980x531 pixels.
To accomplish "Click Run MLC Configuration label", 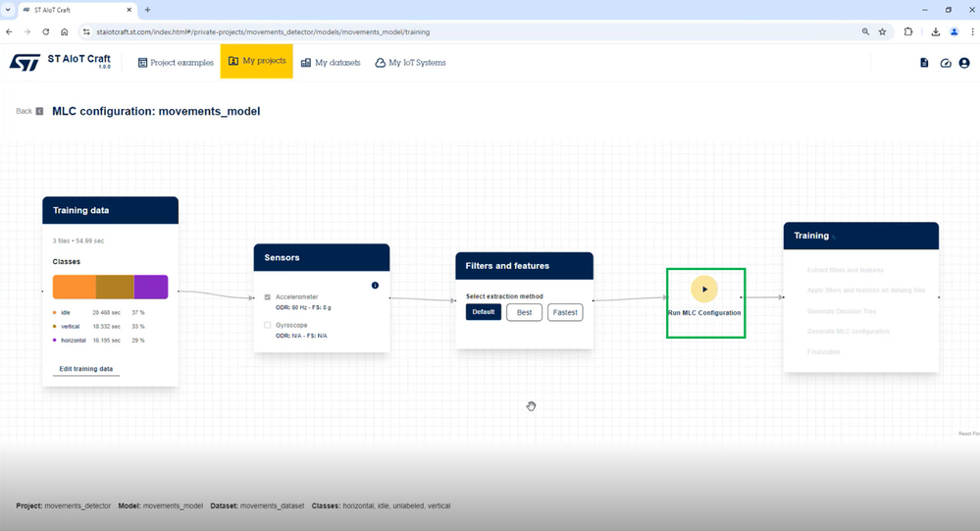I will click(704, 313).
